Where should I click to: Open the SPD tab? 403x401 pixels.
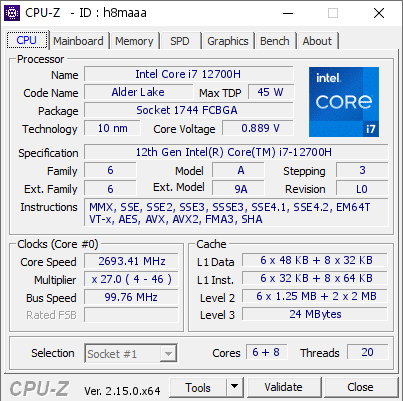(180, 41)
